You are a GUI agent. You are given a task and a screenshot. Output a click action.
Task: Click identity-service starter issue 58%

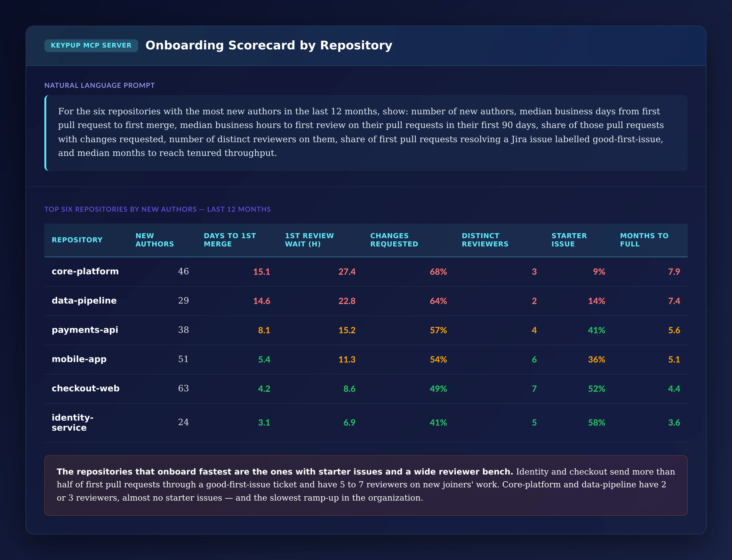point(597,423)
